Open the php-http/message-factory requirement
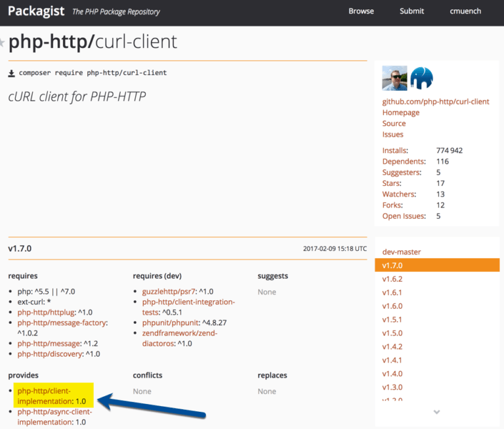This screenshot has height=429, width=504. (62, 323)
